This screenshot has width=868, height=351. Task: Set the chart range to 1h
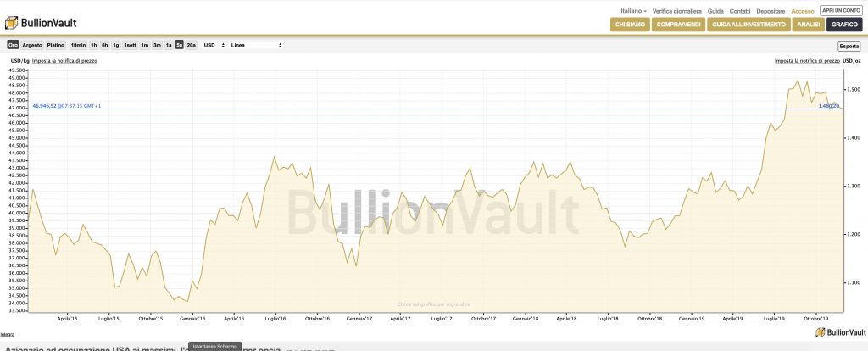point(94,45)
